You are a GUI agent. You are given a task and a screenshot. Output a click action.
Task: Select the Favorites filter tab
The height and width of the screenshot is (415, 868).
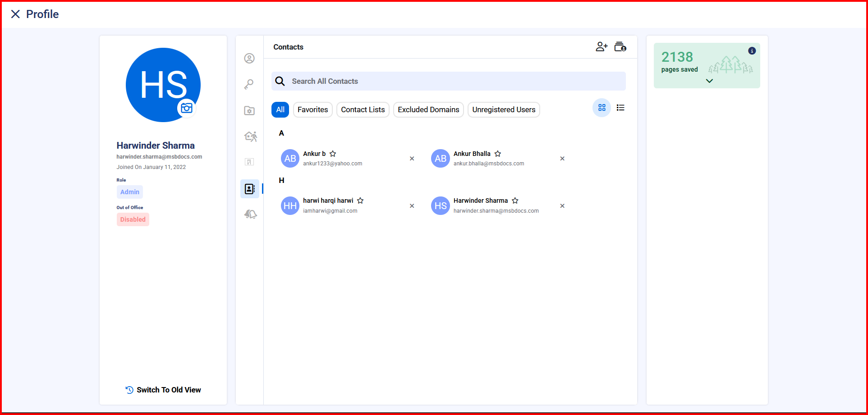pos(312,109)
